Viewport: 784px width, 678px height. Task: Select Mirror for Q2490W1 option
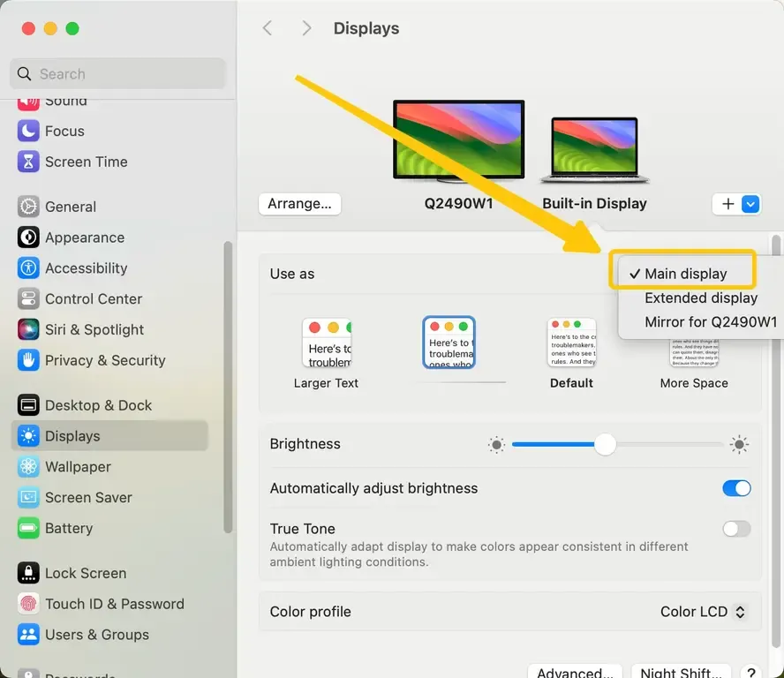[711, 321]
